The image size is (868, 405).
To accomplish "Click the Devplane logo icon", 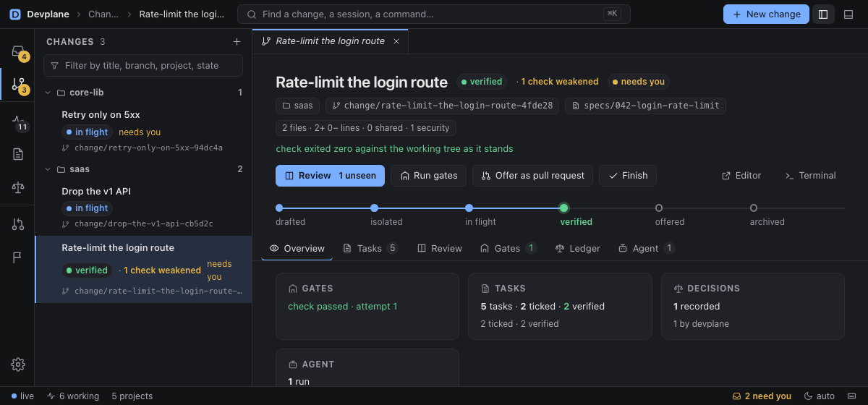I will [x=15, y=14].
